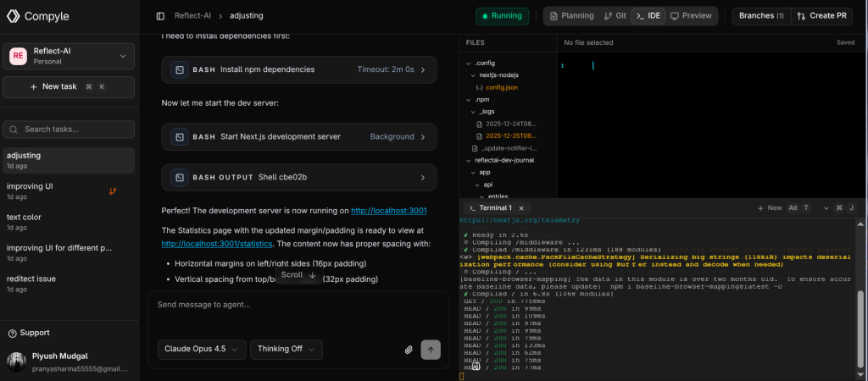Click the Support help circle icon

tap(12, 333)
